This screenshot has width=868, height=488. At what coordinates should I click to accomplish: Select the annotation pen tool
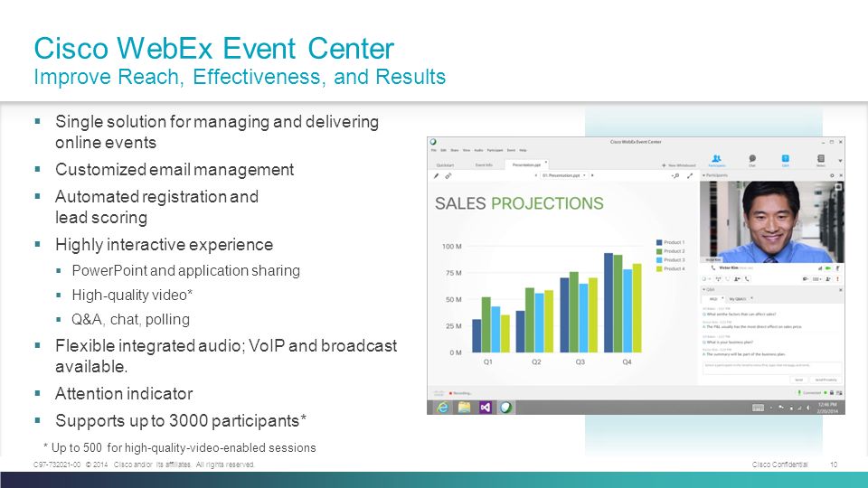coord(436,176)
